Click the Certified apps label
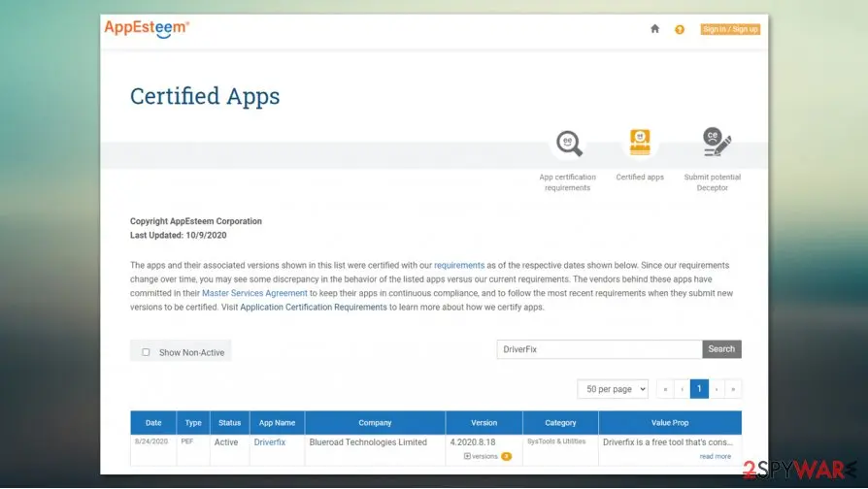This screenshot has height=489, width=868. [x=640, y=177]
